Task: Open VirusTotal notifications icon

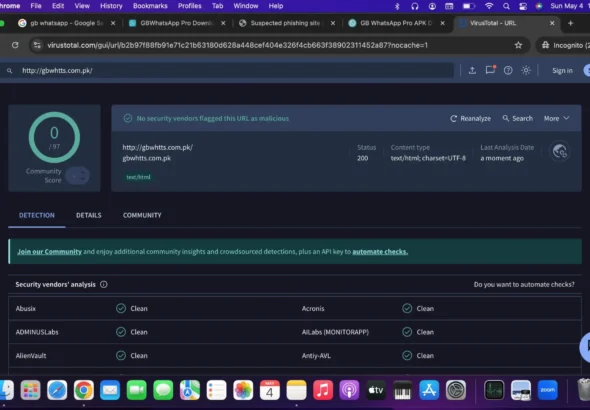Action: click(490, 70)
